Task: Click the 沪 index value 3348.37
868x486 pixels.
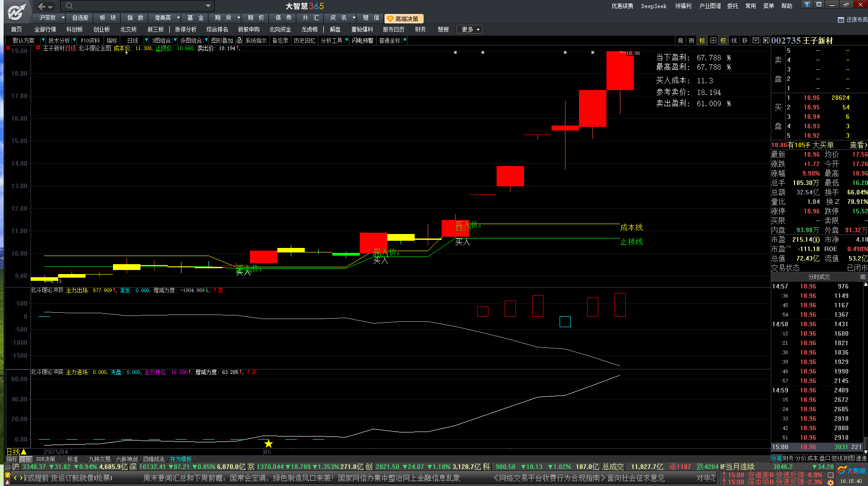Action: click(34, 467)
